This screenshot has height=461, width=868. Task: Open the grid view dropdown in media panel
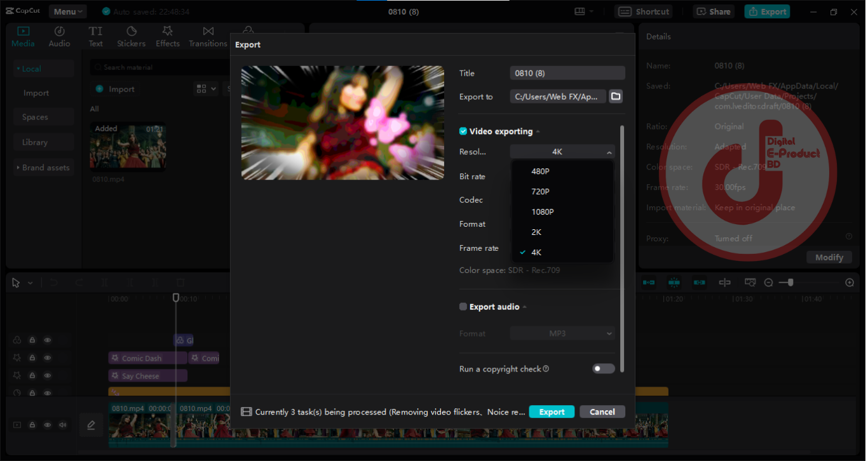coord(206,89)
